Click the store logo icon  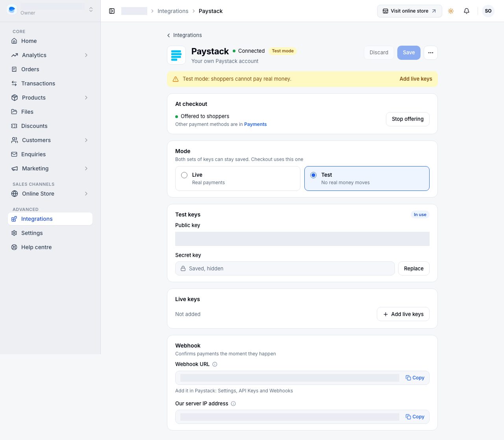[x=12, y=9]
